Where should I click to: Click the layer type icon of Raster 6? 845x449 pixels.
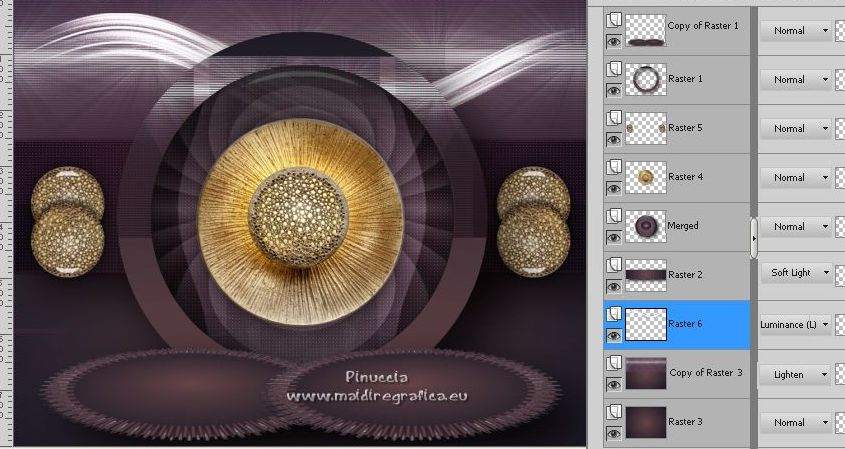click(x=614, y=313)
